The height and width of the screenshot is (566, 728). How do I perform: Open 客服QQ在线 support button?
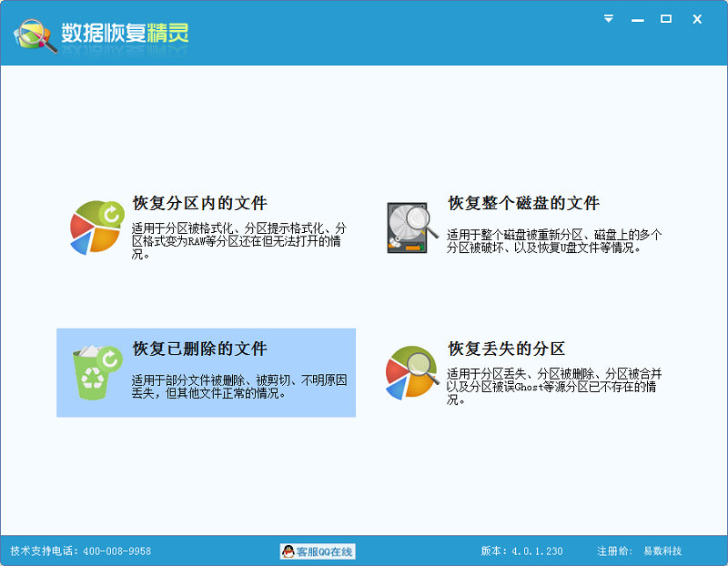(x=318, y=551)
